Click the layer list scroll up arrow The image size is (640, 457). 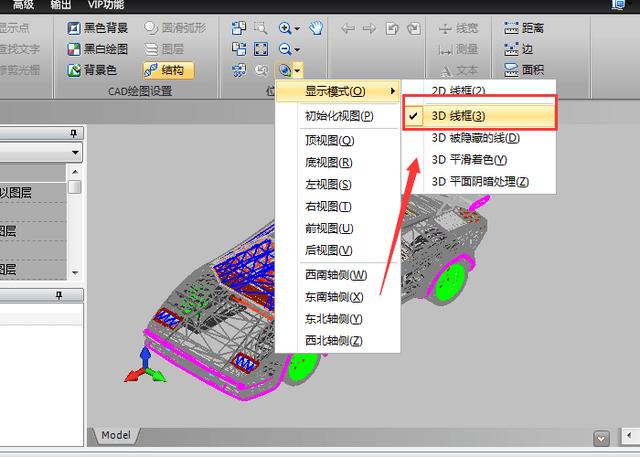coord(75,172)
